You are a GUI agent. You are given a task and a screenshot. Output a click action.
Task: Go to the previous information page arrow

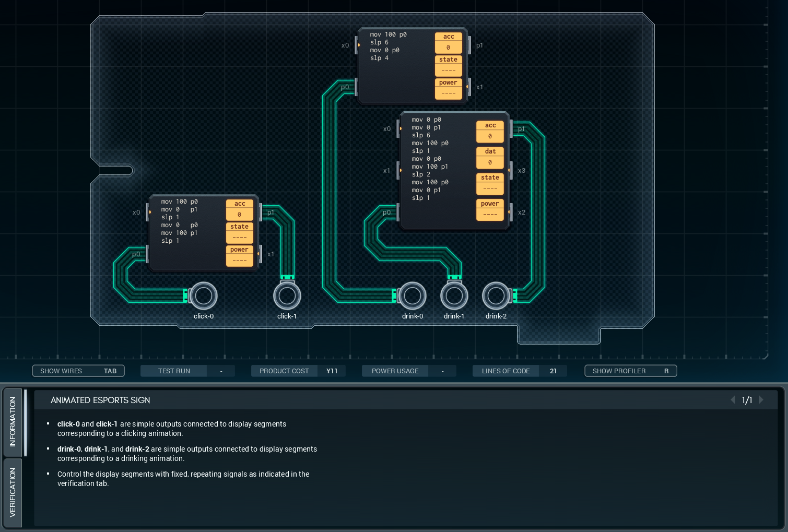[733, 400]
